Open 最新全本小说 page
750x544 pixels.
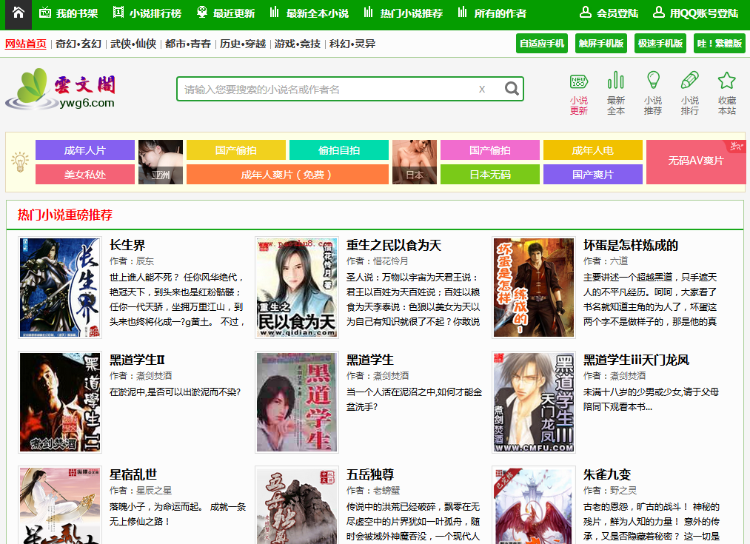(x=309, y=13)
